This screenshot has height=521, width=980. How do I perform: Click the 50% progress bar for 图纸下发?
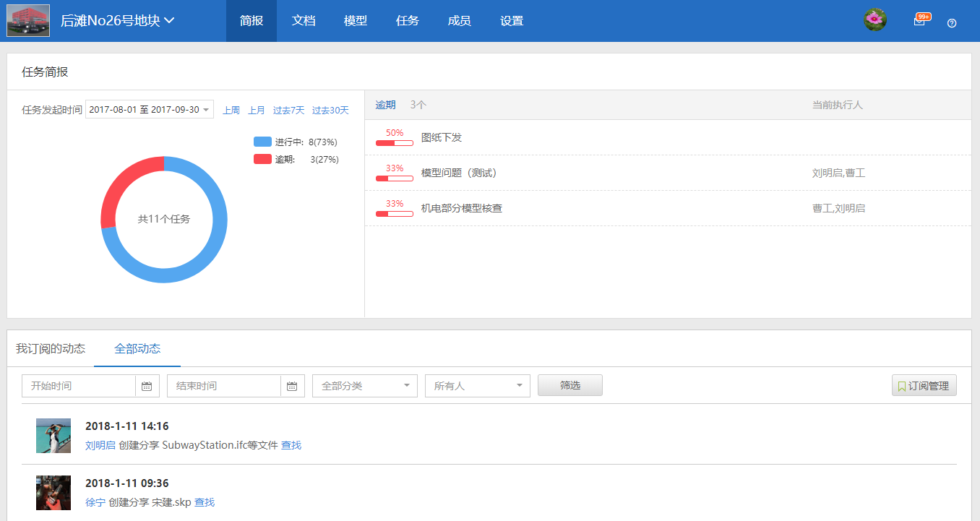pos(394,143)
